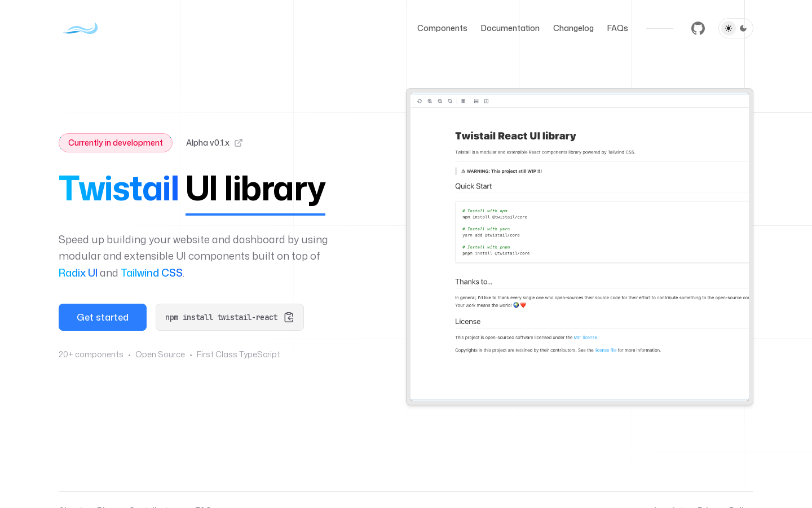This screenshot has height=508, width=812.
Task: Follow the Tailwind CSS link
Action: [152, 273]
